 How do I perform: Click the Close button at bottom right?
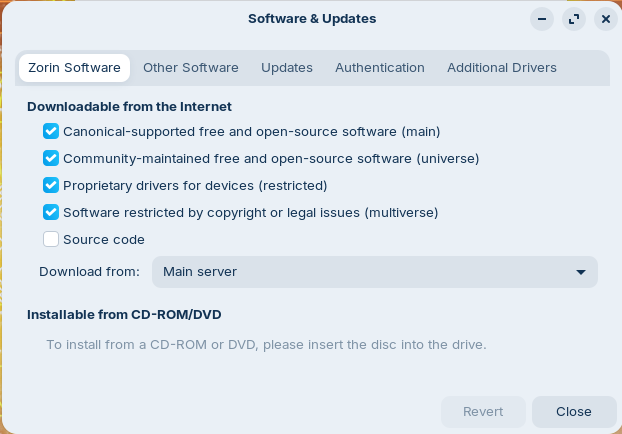574,411
